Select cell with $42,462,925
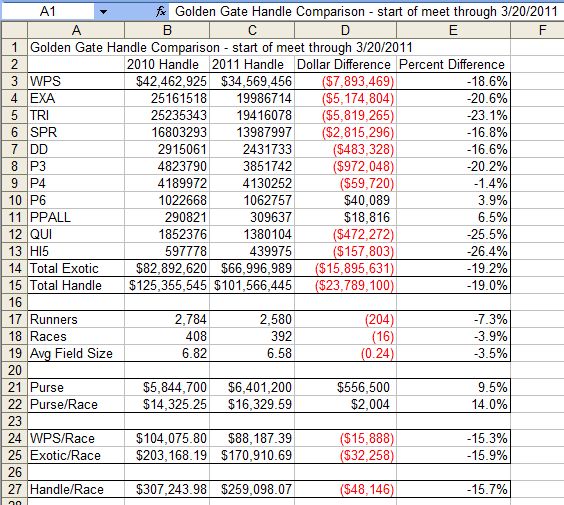 (167, 81)
